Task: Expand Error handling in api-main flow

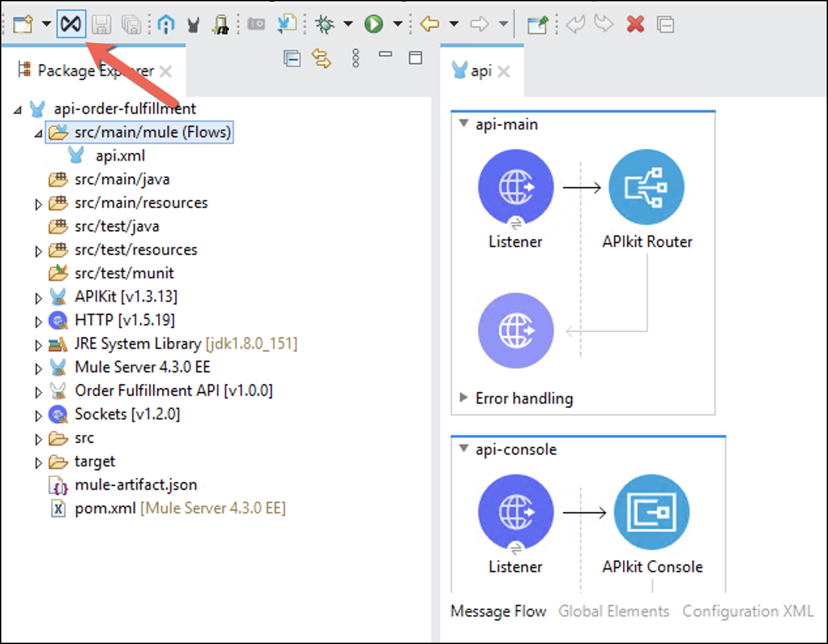Action: tap(464, 397)
